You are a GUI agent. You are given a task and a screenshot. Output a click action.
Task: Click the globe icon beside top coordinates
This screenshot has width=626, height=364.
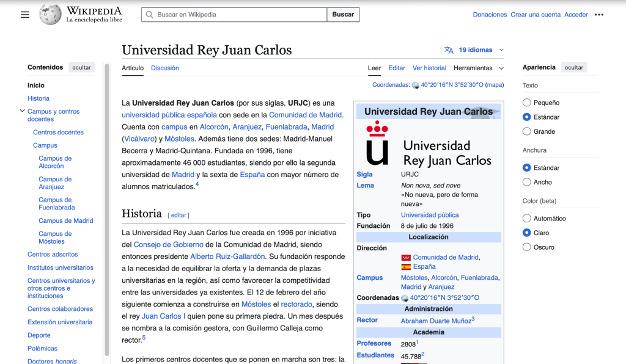click(x=416, y=85)
